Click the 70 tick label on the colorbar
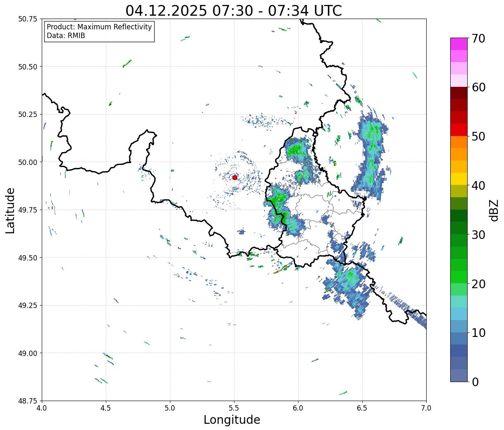The image size is (504, 430). (478, 38)
